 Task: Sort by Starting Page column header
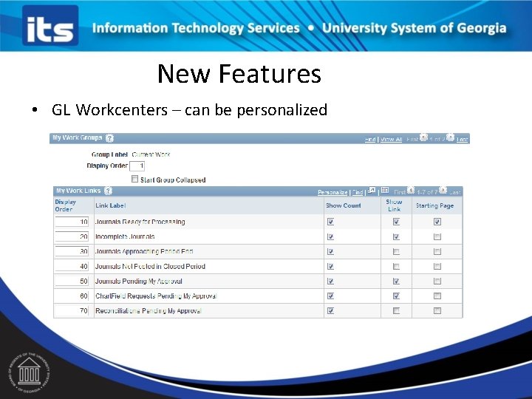click(434, 205)
